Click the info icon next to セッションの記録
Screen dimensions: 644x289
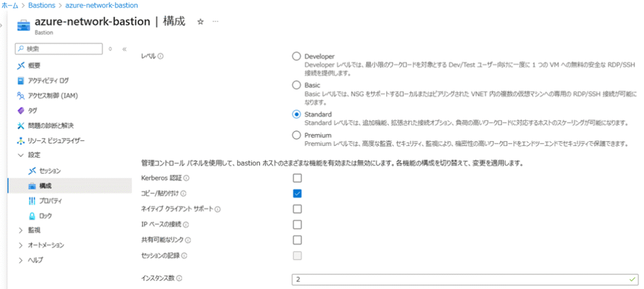[184, 256]
